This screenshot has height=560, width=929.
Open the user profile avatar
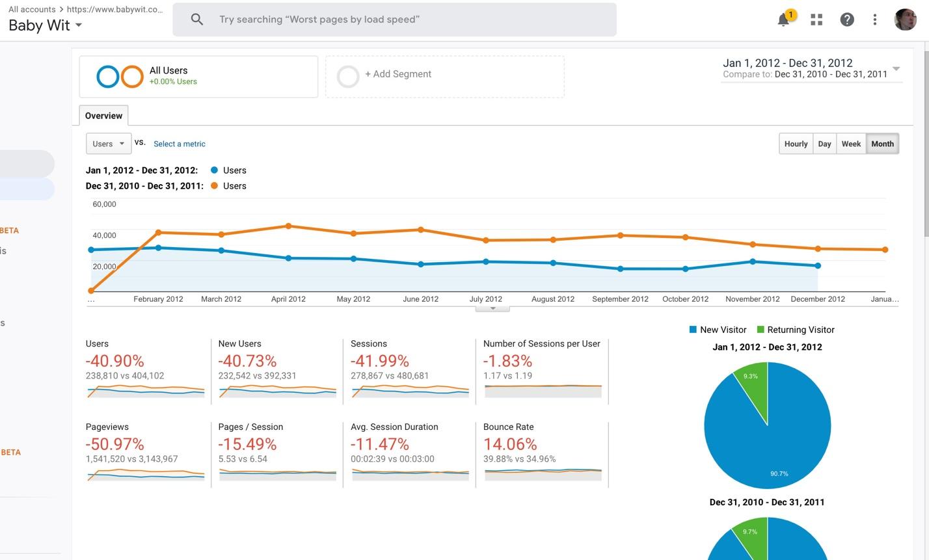point(906,20)
